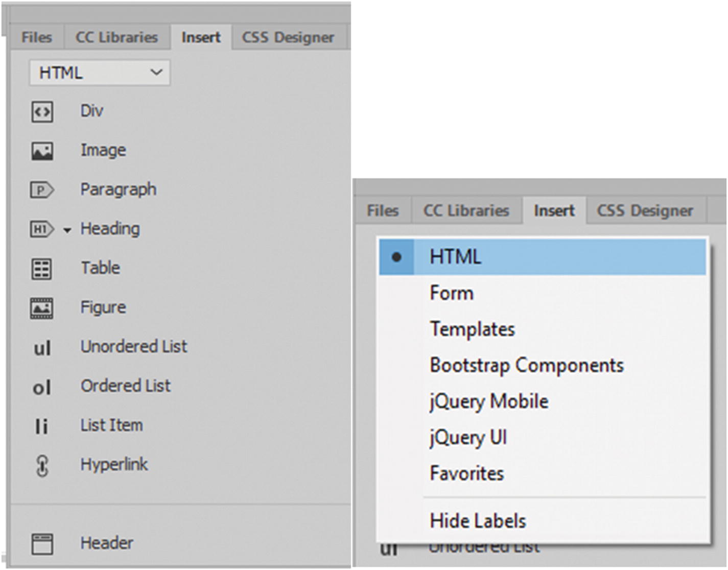Click the Table insert icon
The width and height of the screenshot is (728, 570).
click(x=42, y=269)
